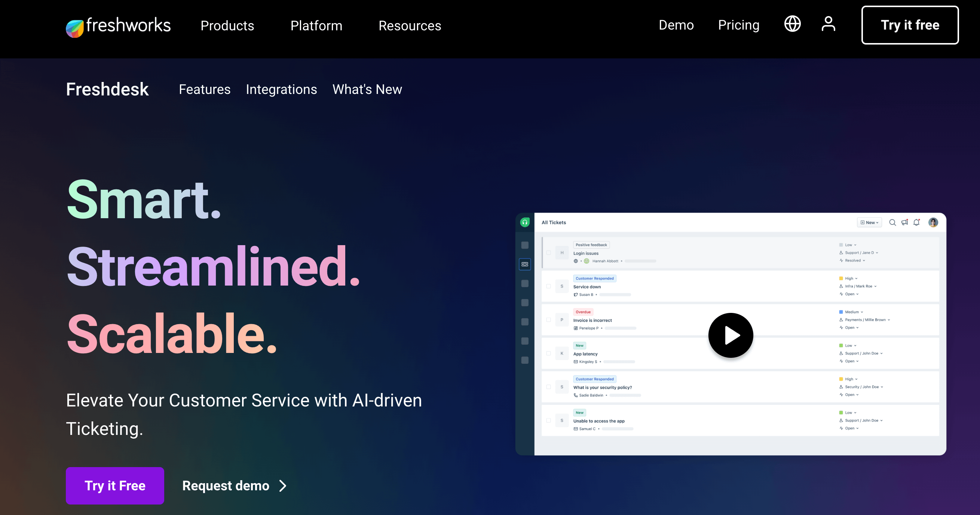Expand the Medium priority dropdown
This screenshot has height=515, width=980.
click(851, 312)
